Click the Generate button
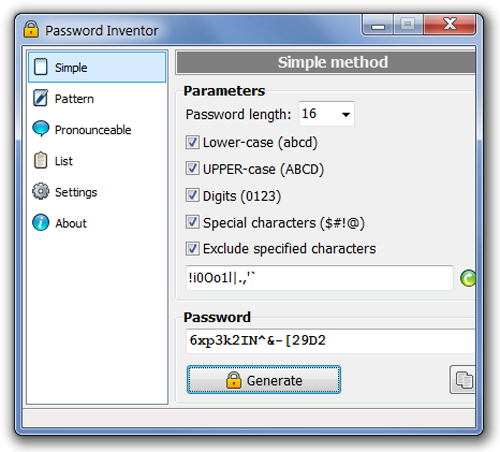 pos(264,380)
